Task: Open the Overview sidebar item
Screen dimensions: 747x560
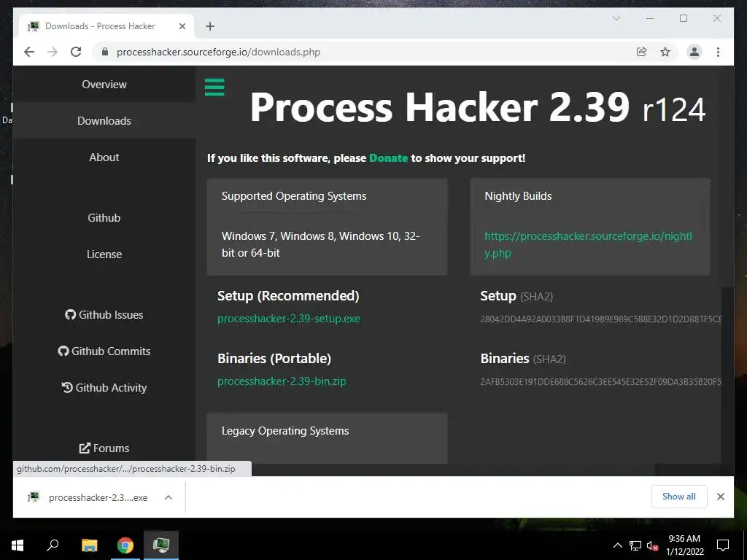Action: pos(104,85)
